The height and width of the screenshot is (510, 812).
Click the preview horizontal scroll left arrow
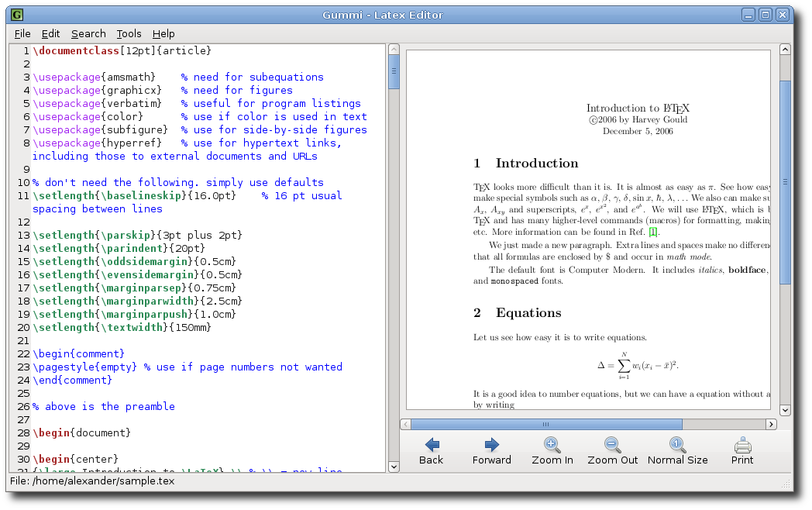[x=406, y=424]
